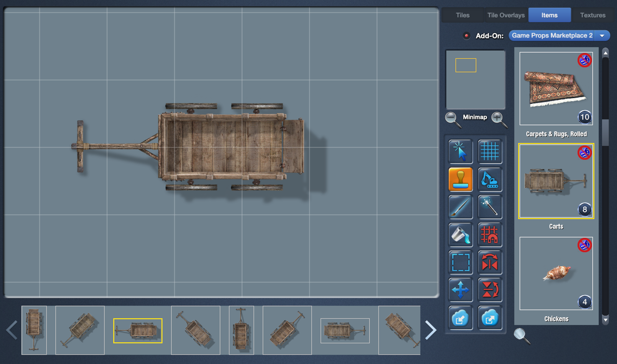Select the four-arrow move tool

[x=460, y=290]
